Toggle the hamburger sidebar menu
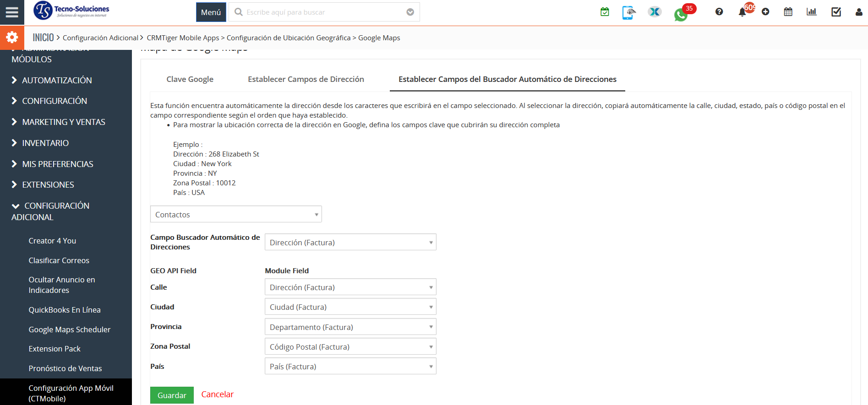 (12, 12)
